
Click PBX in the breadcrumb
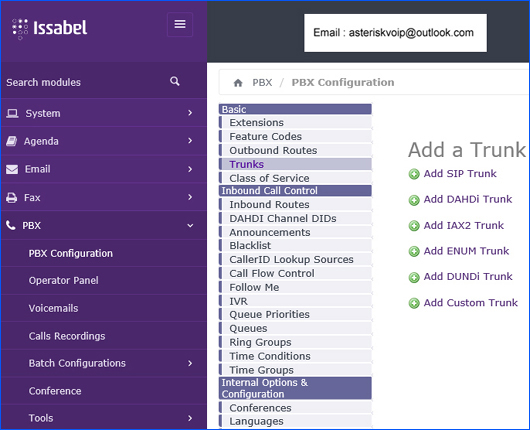tap(262, 82)
